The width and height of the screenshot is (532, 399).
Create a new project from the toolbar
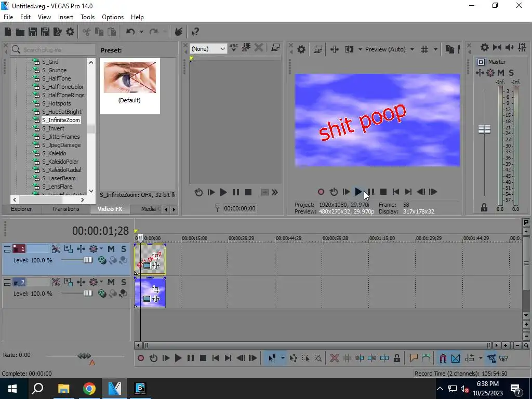coord(8,32)
